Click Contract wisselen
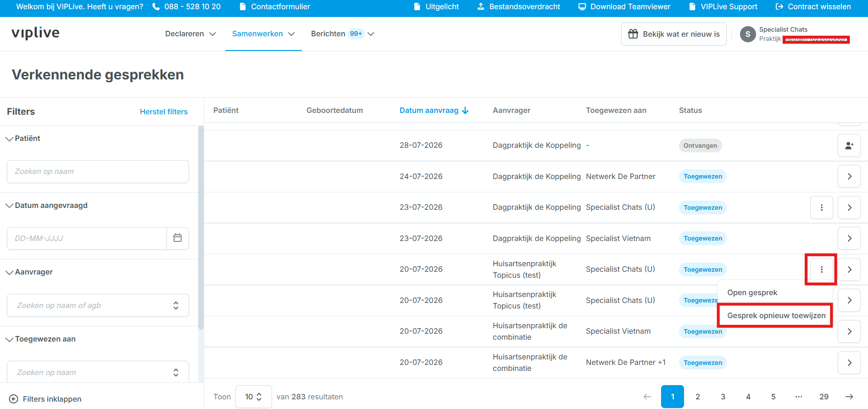The width and height of the screenshot is (868, 409). point(813,6)
